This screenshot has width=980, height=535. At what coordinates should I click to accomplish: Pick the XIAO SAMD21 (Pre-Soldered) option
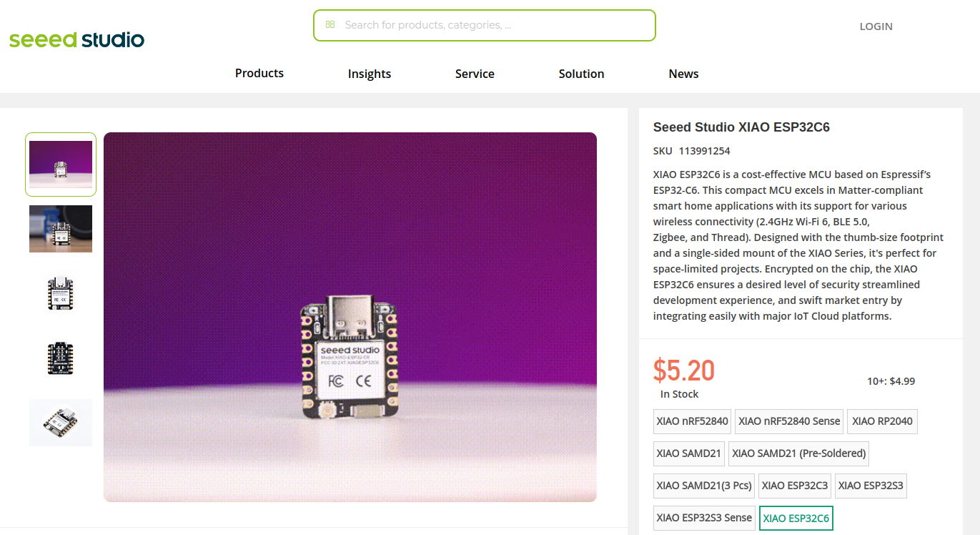pyautogui.click(x=799, y=453)
